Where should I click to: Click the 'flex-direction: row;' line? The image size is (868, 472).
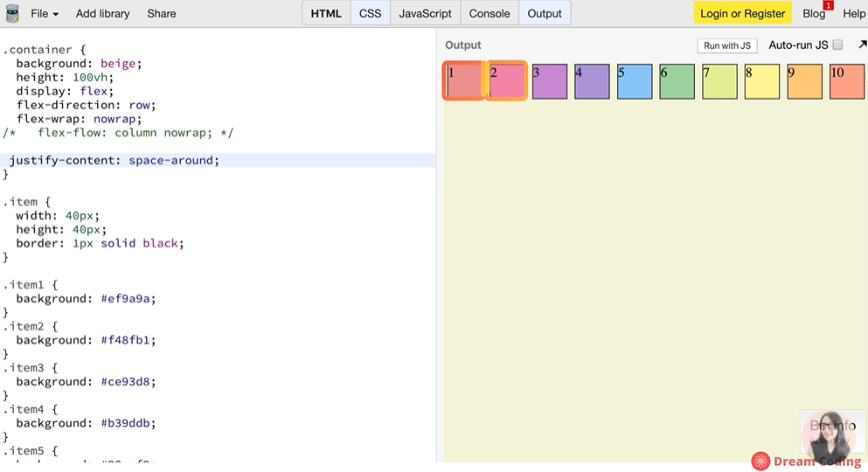click(86, 105)
